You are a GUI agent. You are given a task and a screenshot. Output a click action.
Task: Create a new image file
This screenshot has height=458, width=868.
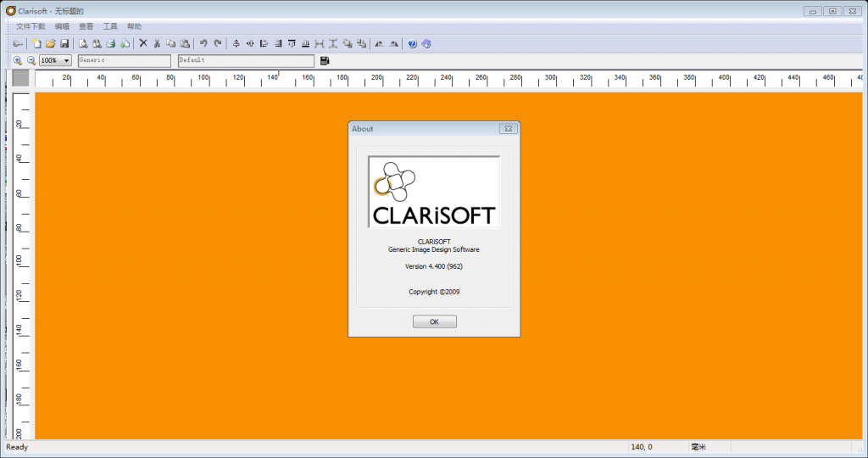[x=36, y=44]
